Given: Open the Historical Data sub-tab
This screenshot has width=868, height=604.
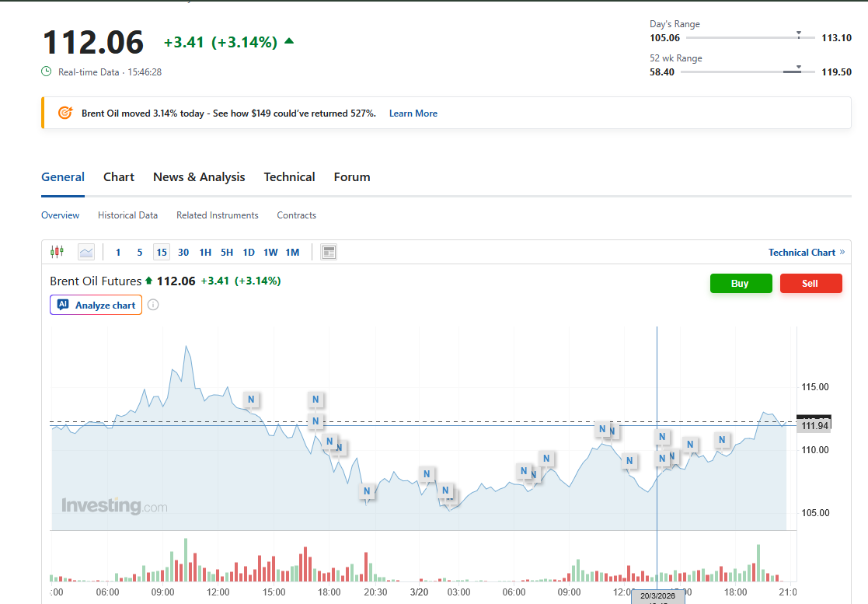Looking at the screenshot, I should pos(128,215).
